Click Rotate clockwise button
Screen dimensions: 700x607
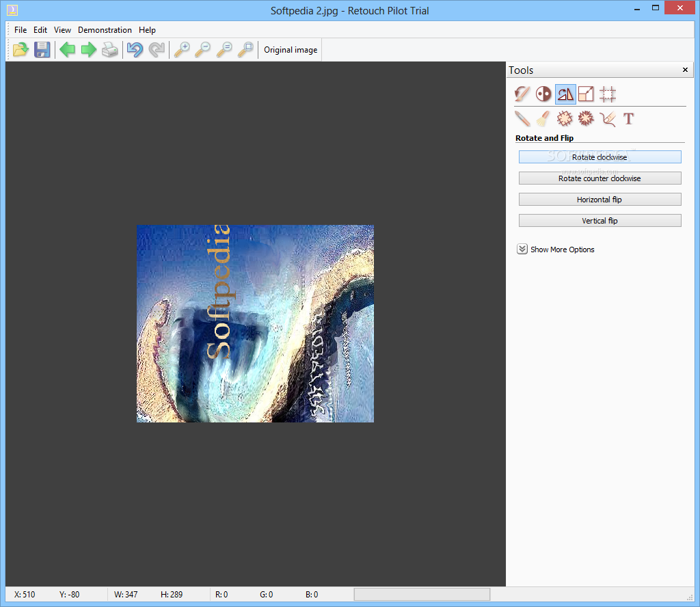(600, 157)
